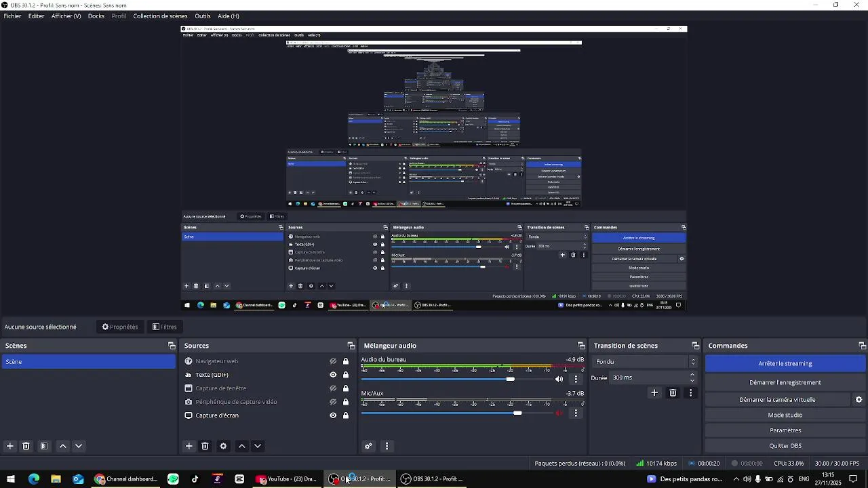This screenshot has width=868, height=488.
Task: Undock the Transition de scènes panel
Action: 695,346
